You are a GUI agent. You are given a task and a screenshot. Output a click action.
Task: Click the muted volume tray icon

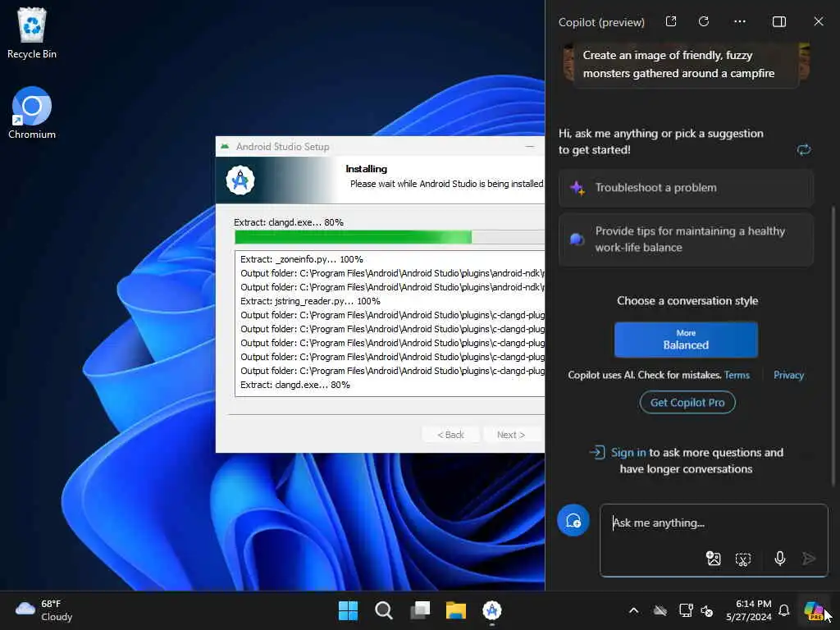coord(707,610)
